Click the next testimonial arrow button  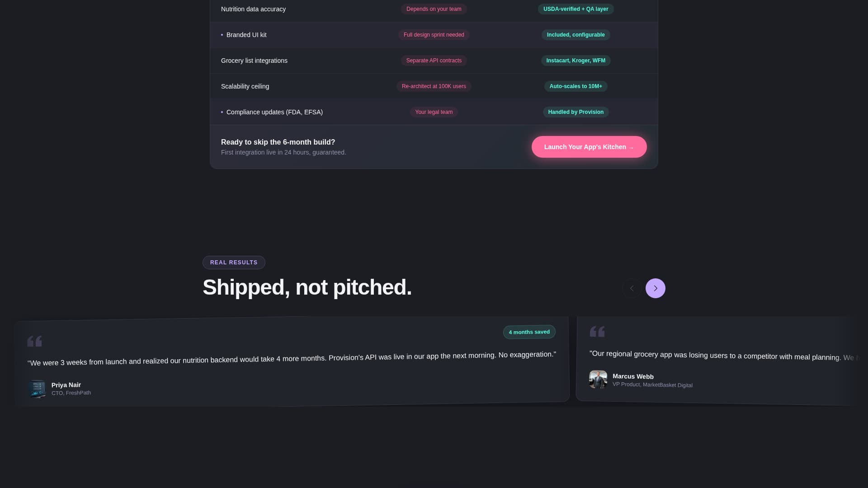point(655,288)
